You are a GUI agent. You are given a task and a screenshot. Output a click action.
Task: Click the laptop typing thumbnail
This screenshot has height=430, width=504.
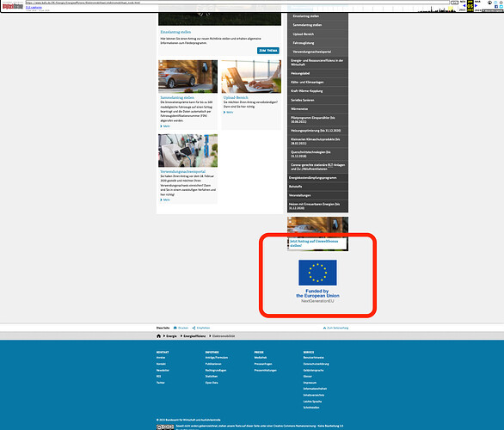(251, 77)
